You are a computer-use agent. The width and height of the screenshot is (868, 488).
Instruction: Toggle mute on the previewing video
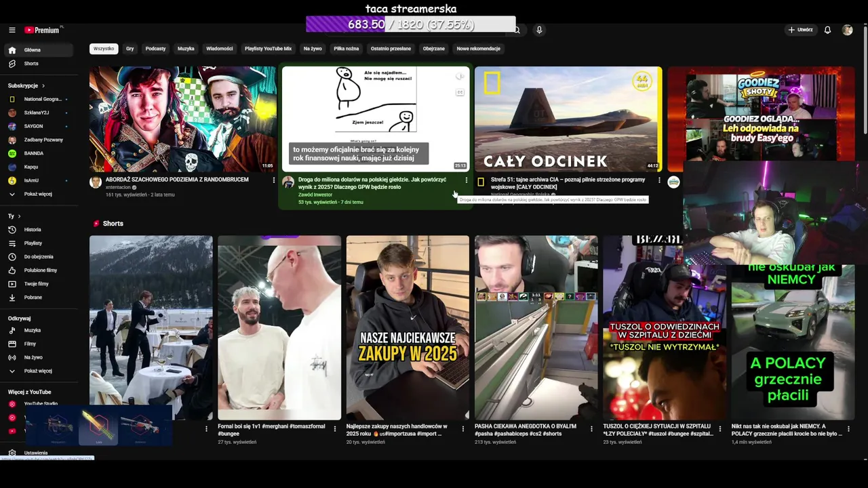(x=460, y=77)
